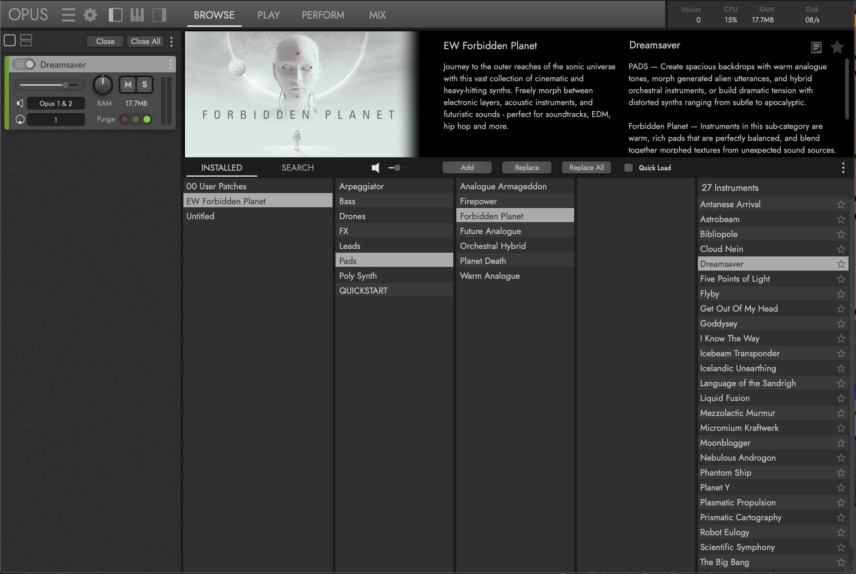Expand the Drones category
This screenshot has height=574, width=856.
pos(394,216)
